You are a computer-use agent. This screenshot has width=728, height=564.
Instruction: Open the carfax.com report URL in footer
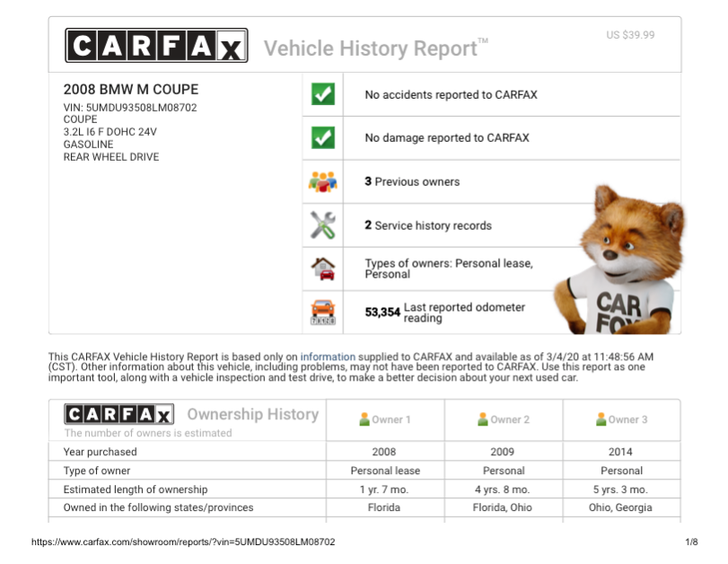(x=183, y=542)
